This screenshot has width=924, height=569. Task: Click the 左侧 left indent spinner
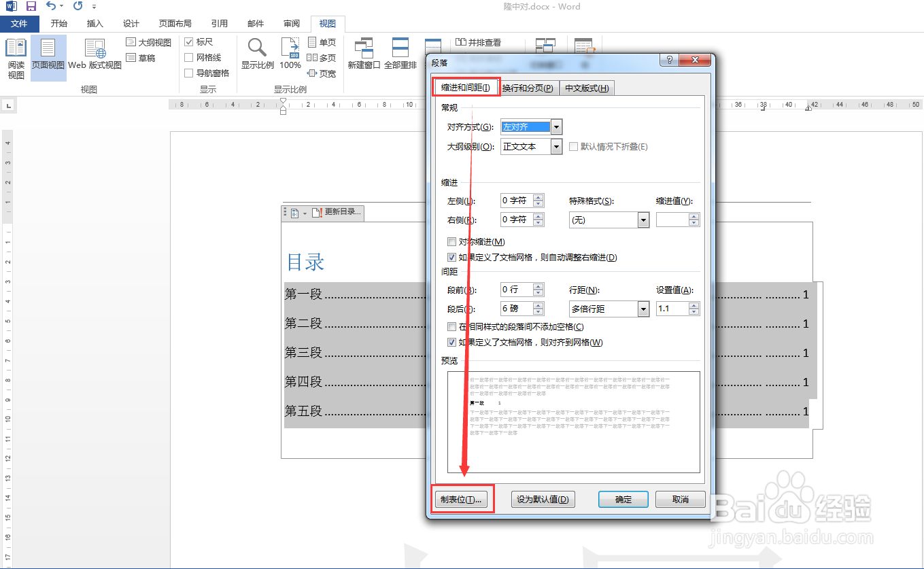click(538, 201)
